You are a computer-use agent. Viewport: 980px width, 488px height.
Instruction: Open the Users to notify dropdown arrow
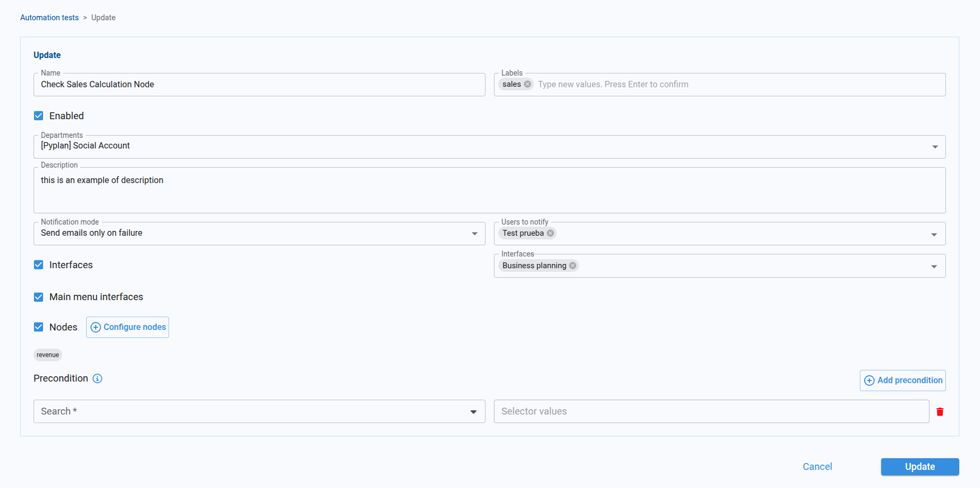coord(934,235)
